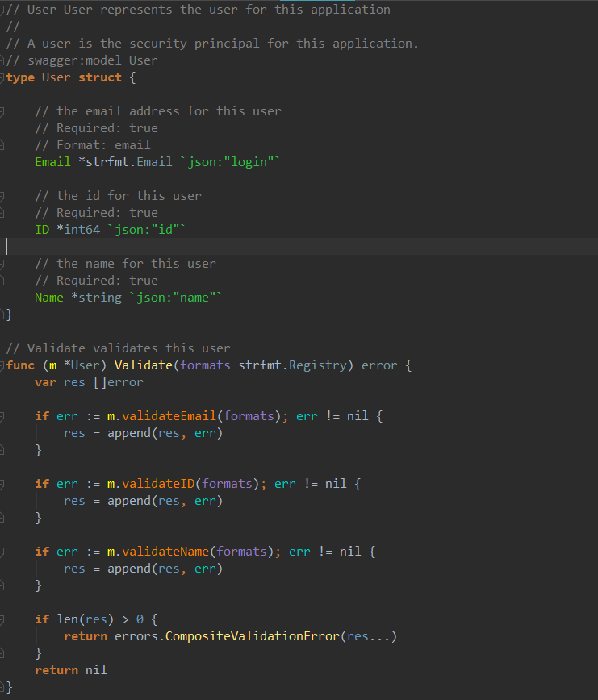Click the 'var' keyword

click(x=45, y=382)
